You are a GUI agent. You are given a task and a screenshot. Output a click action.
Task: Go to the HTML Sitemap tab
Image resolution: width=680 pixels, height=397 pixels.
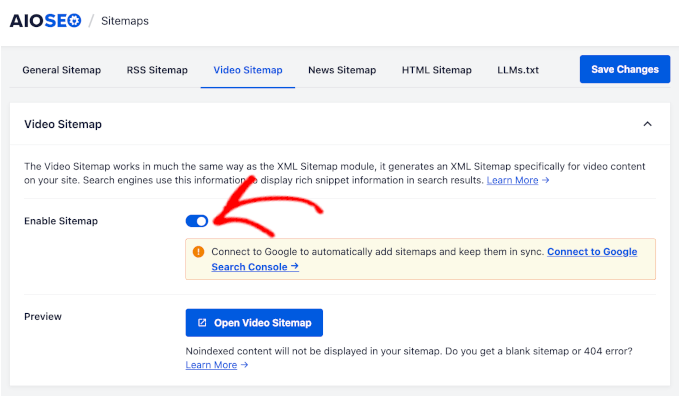(x=436, y=70)
